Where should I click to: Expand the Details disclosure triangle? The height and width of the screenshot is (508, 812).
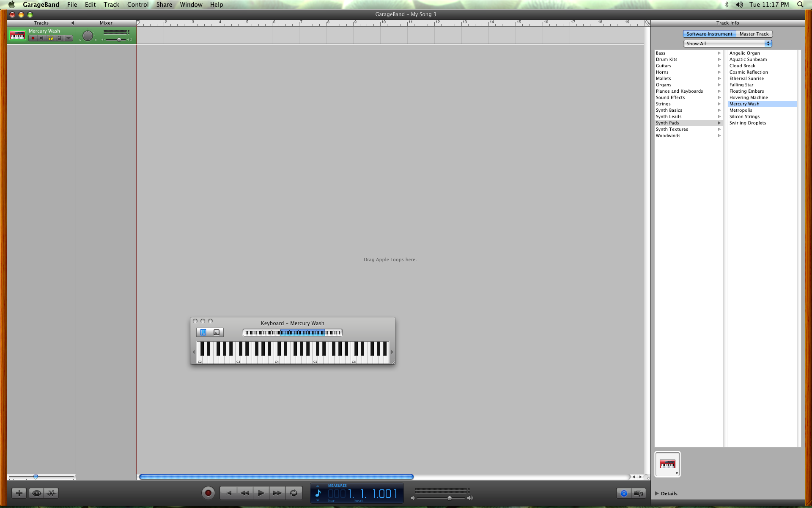point(657,493)
